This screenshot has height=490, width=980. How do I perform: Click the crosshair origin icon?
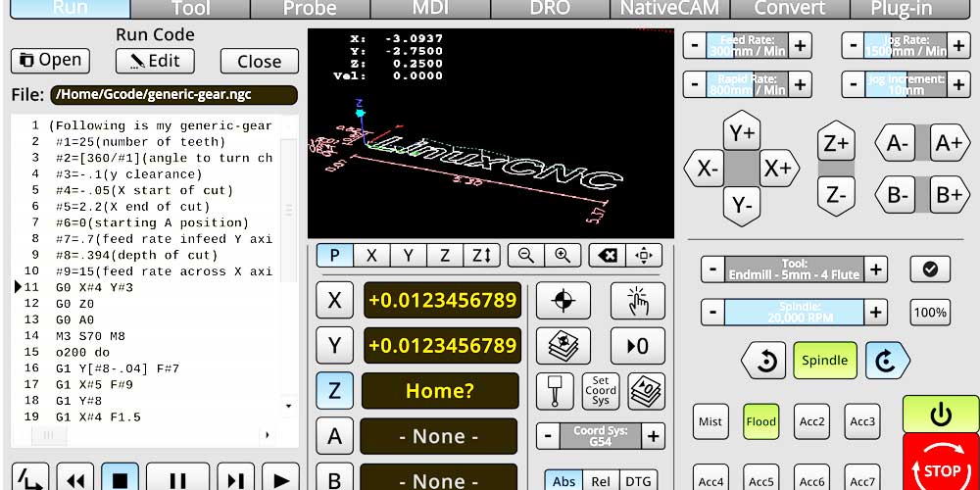click(x=563, y=301)
